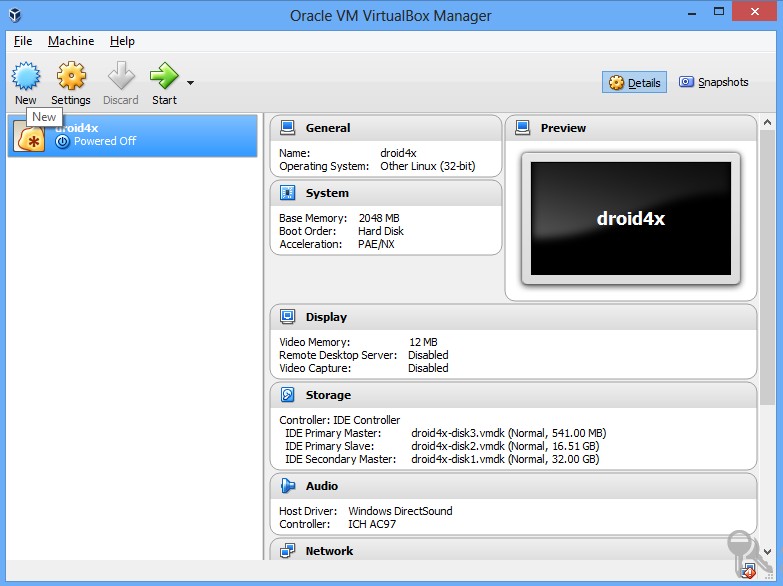Image resolution: width=783 pixels, height=586 pixels.
Task: Click the droid4x preview thumbnail
Action: 631,218
